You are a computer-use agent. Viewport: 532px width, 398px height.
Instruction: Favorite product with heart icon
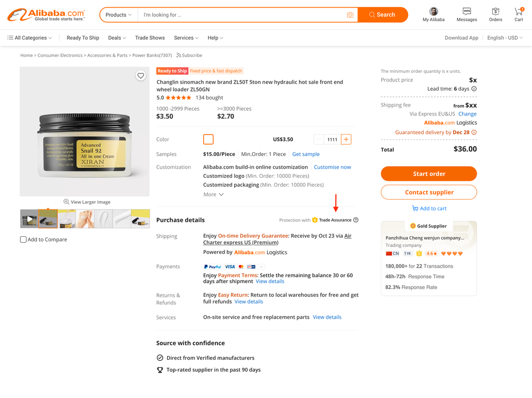pos(140,76)
